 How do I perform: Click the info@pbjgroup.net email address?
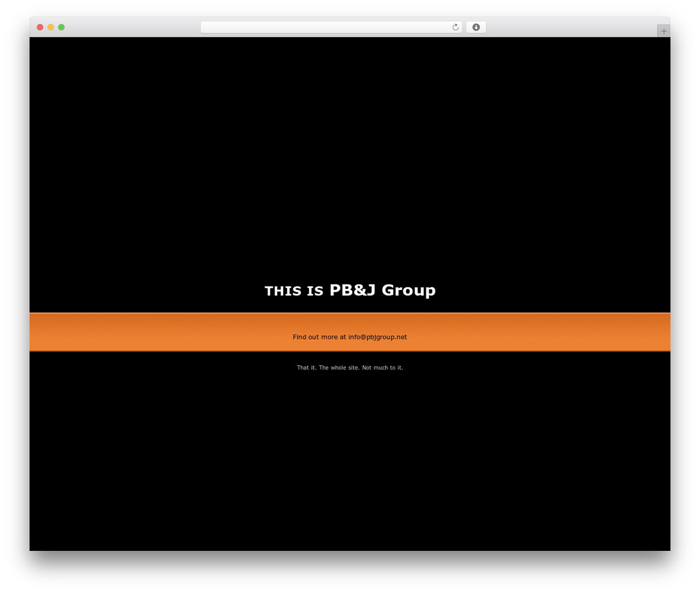(377, 337)
